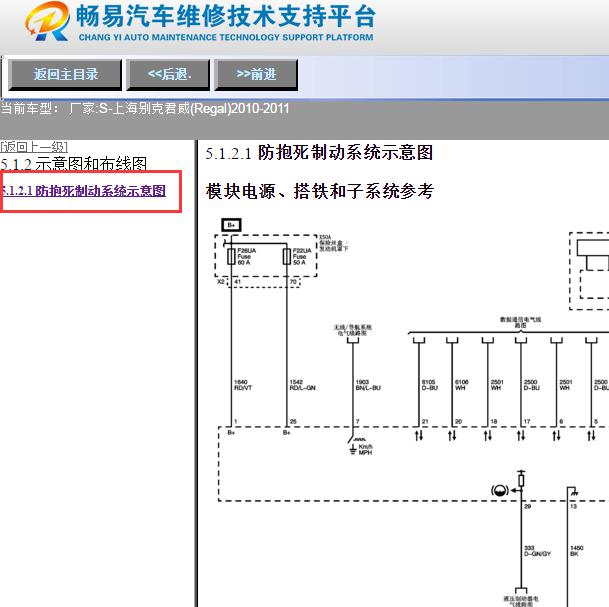Click the CHANG YI AUTO MAINTENANCE platform title text

click(x=226, y=37)
